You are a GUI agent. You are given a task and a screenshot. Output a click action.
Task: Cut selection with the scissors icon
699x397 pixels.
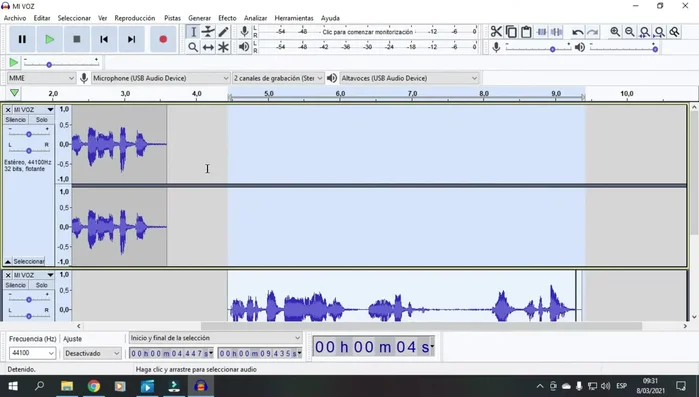(496, 32)
